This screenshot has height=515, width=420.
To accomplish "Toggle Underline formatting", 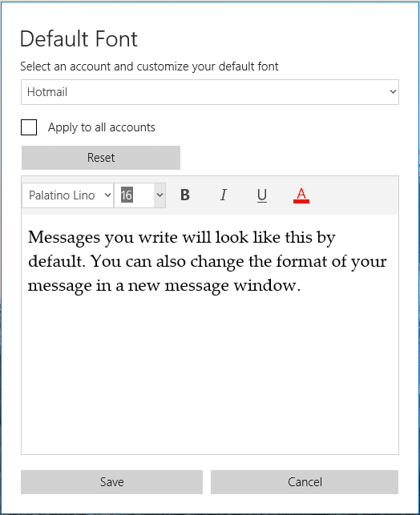I will click(262, 195).
